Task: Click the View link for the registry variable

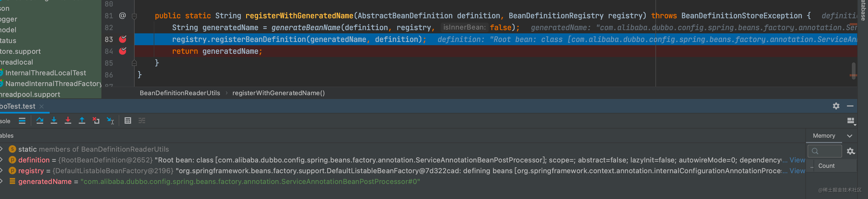Action: [x=797, y=171]
